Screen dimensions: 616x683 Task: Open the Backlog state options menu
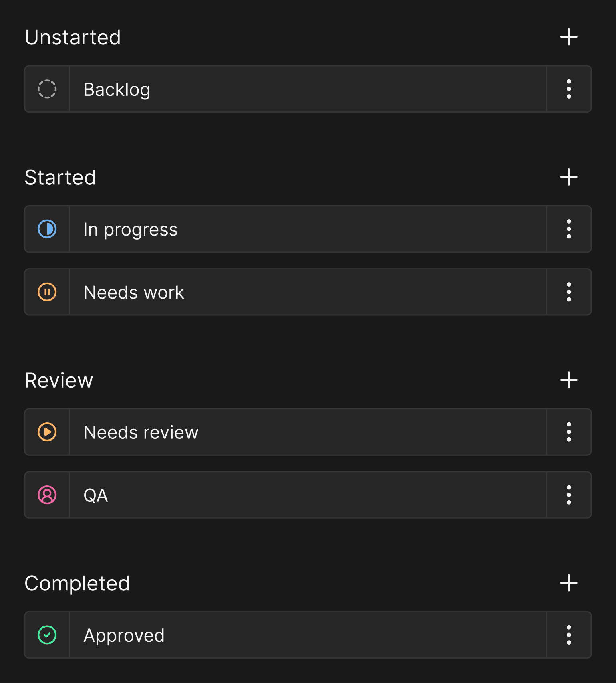pyautogui.click(x=569, y=89)
